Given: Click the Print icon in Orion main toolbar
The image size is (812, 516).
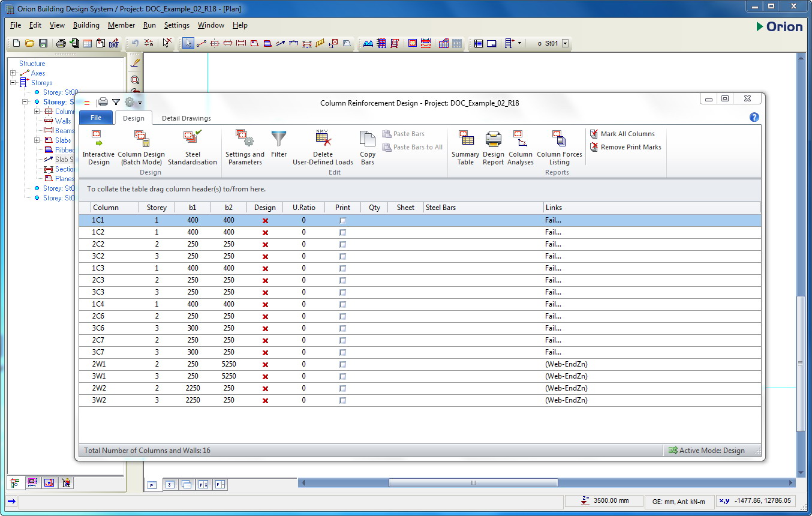Looking at the screenshot, I should pos(61,43).
